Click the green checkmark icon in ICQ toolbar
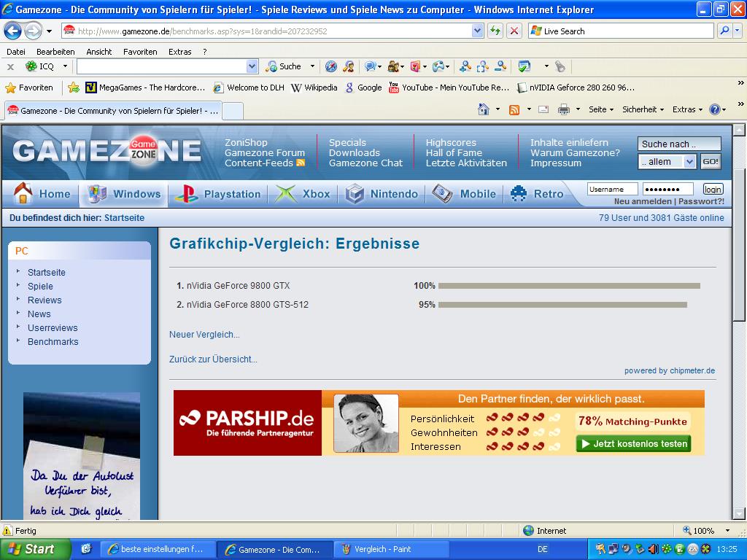Viewport: 747px width, 560px height. pos(524,66)
